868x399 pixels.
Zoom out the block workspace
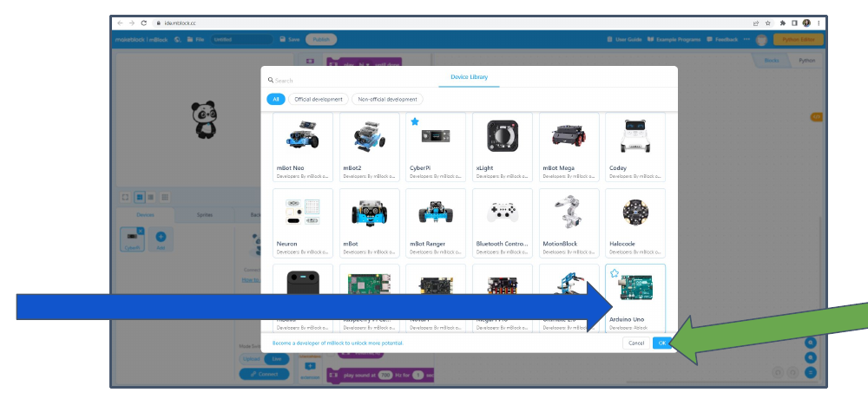pyautogui.click(x=811, y=357)
